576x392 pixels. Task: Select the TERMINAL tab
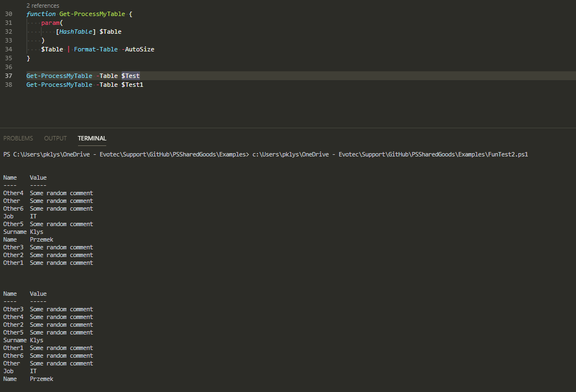pos(91,138)
